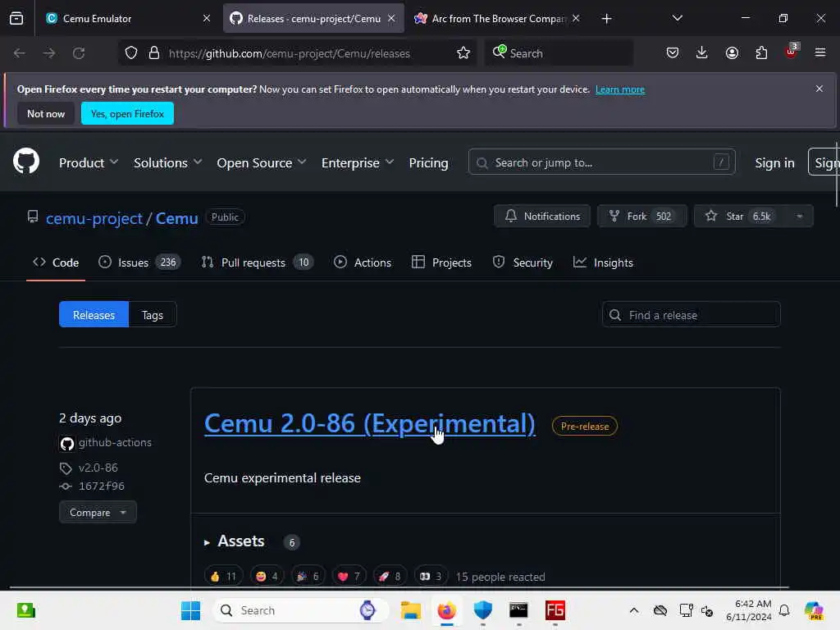The height and width of the screenshot is (630, 840).
Task: Open the Firefox downloads panel
Action: 702,52
